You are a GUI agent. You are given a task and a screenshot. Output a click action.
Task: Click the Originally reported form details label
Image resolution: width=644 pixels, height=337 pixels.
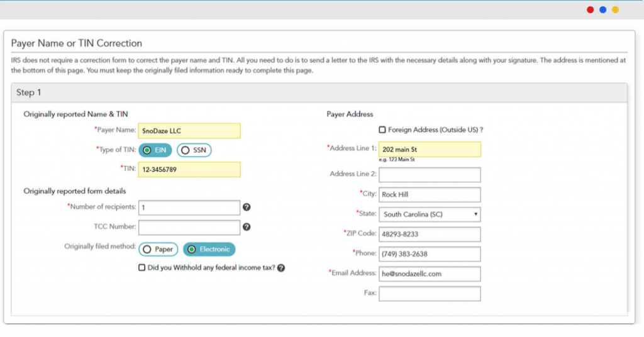(75, 191)
